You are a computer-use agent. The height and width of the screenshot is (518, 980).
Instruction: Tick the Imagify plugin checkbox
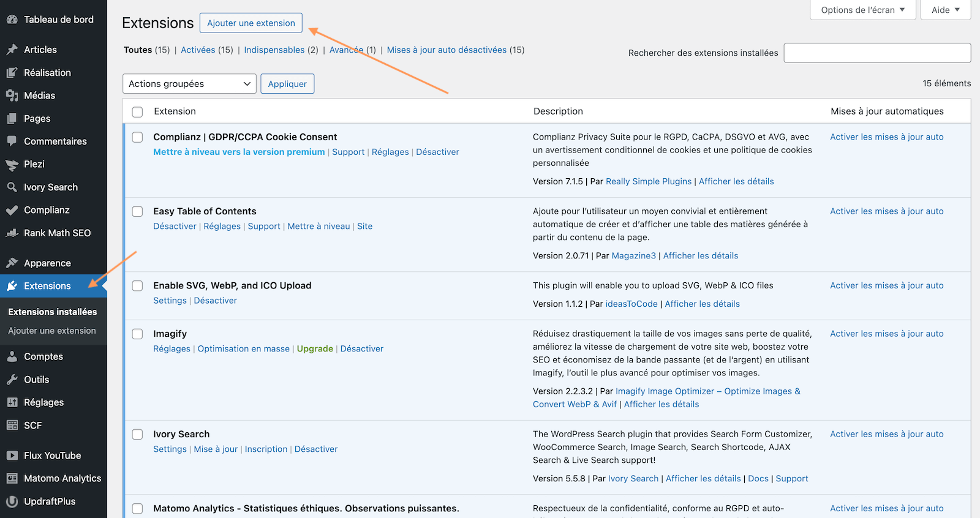(138, 334)
